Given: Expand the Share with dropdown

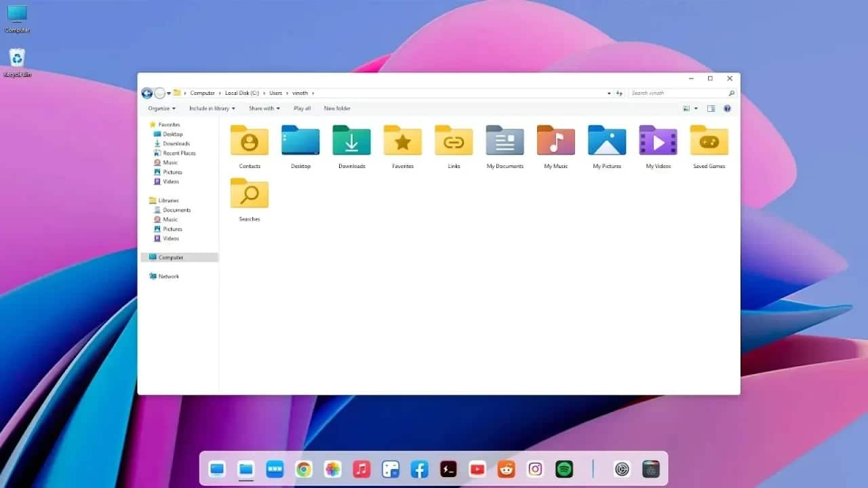Looking at the screenshot, I should click(264, 108).
